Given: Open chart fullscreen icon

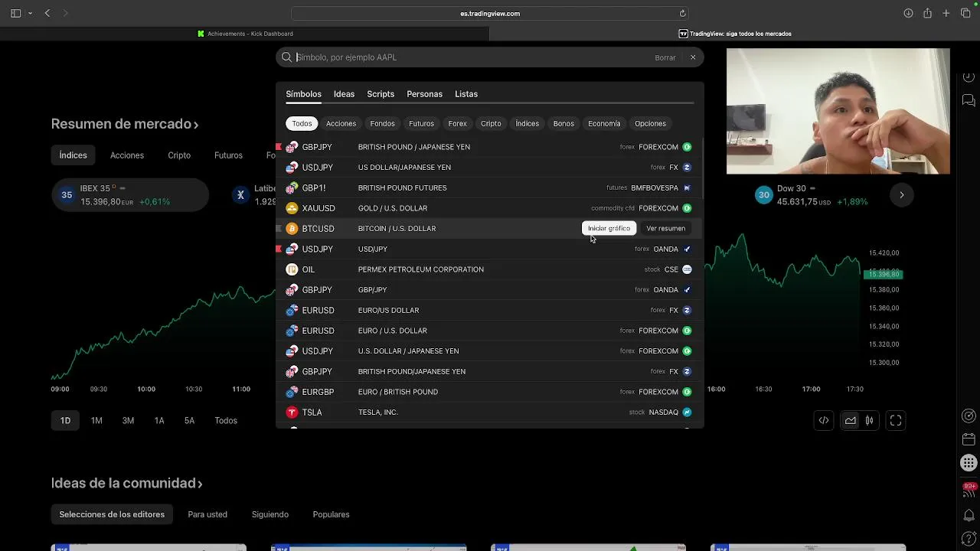Looking at the screenshot, I should pyautogui.click(x=896, y=420).
